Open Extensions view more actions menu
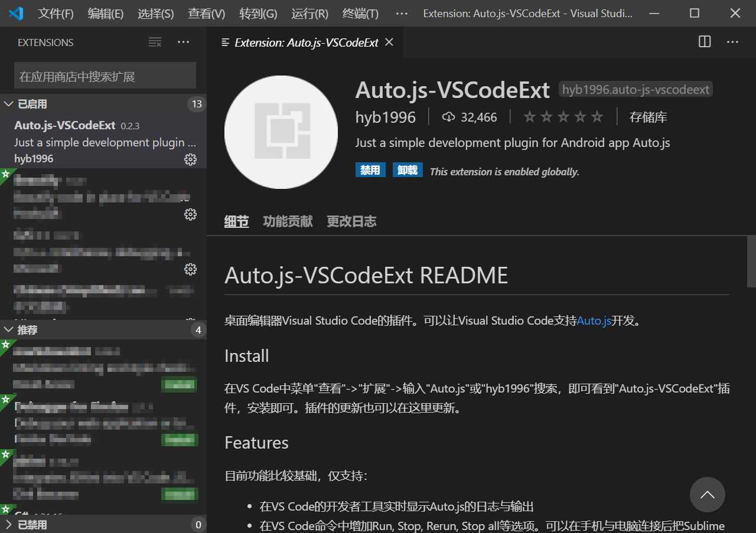This screenshot has height=533, width=756. click(183, 42)
